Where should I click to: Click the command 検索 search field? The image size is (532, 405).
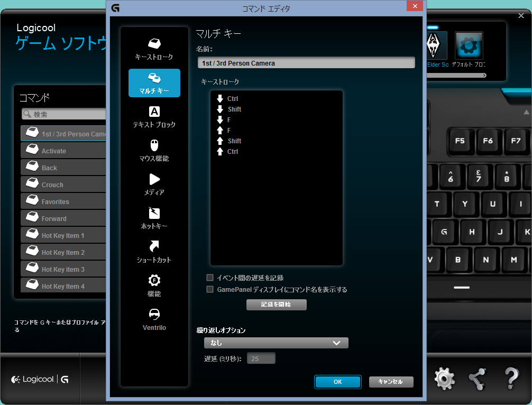pyautogui.click(x=64, y=114)
